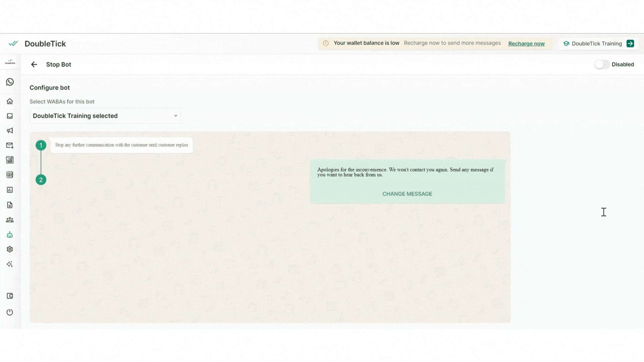Open WhatsApp icon in sidebar
Screen dimensions: 644x362
pyautogui.click(x=10, y=82)
